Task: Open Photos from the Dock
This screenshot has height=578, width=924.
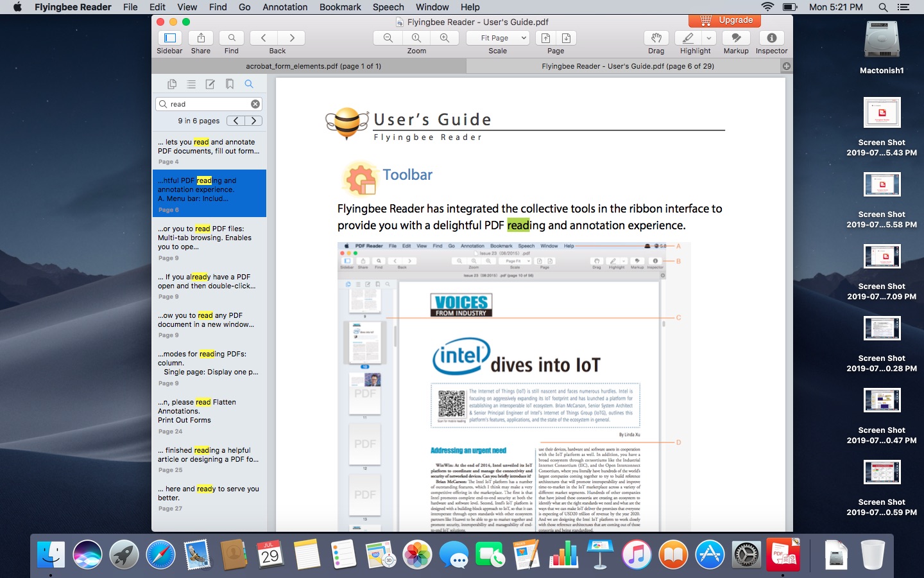Action: tap(417, 554)
